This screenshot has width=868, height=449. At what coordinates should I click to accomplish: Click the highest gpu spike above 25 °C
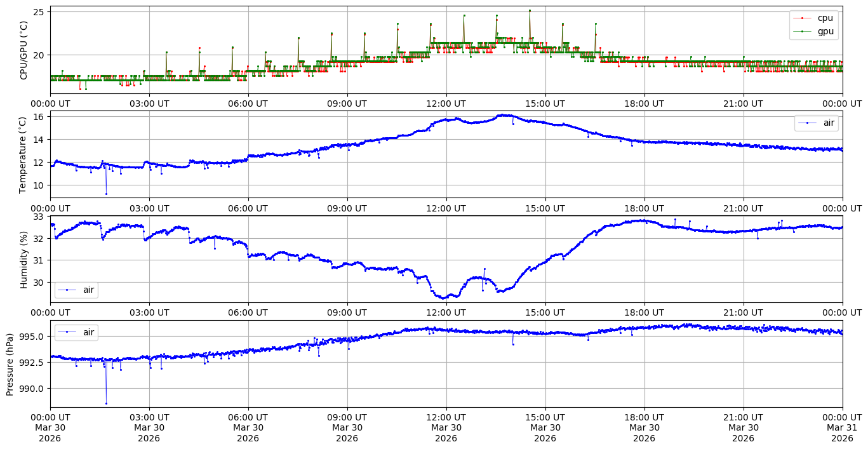530,10
